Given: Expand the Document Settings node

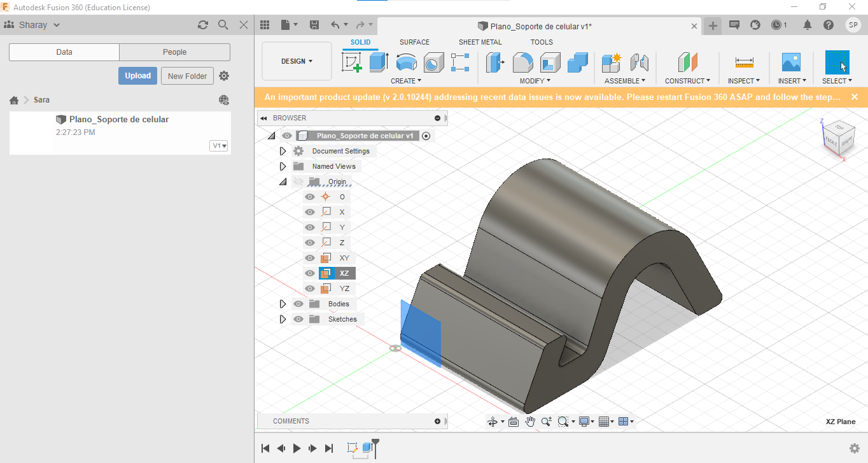Looking at the screenshot, I should [283, 151].
